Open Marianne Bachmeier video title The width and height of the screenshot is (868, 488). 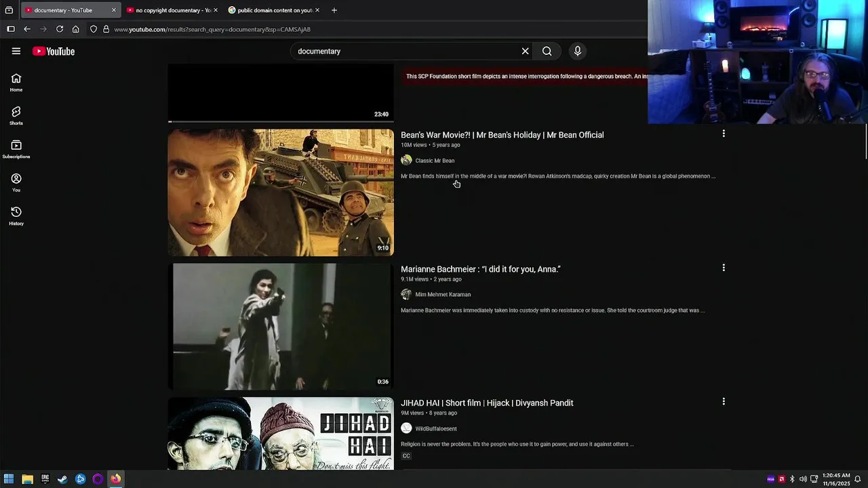[481, 269]
